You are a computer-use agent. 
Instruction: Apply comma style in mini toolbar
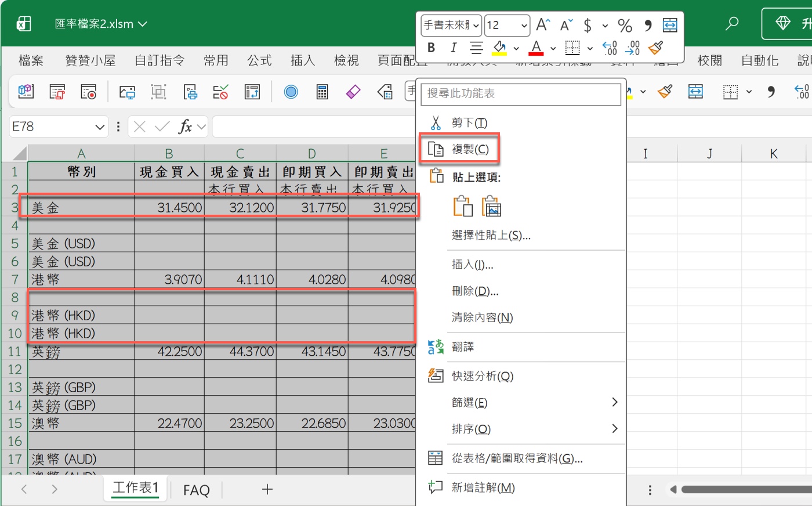point(648,25)
